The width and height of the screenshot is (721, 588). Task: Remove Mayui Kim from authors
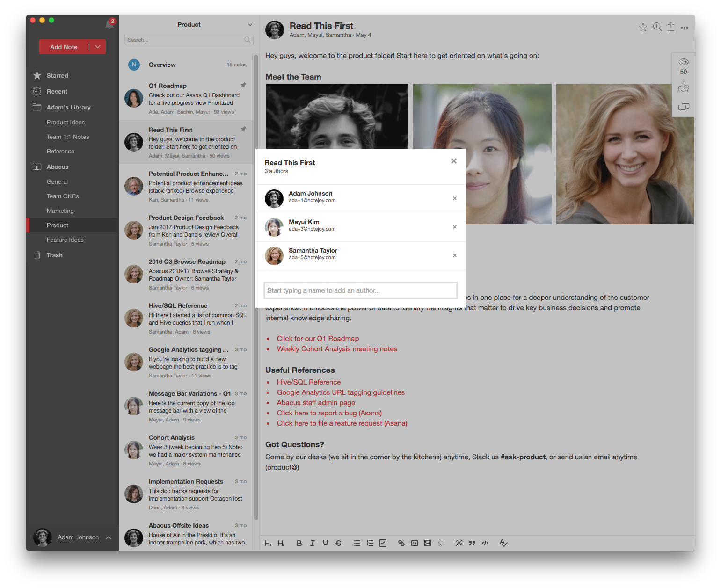[454, 227]
